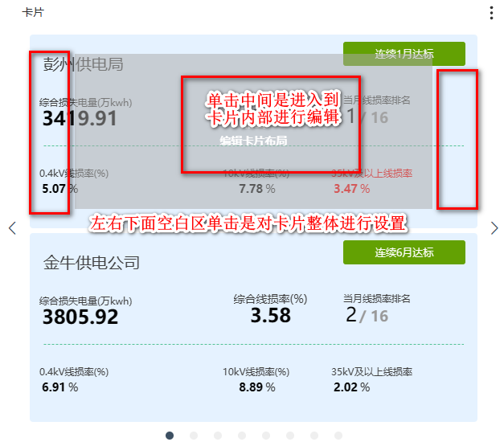Image resolution: width=504 pixels, height=442 pixels.
Task: Advance to next card with right arrow
Action: click(x=494, y=228)
